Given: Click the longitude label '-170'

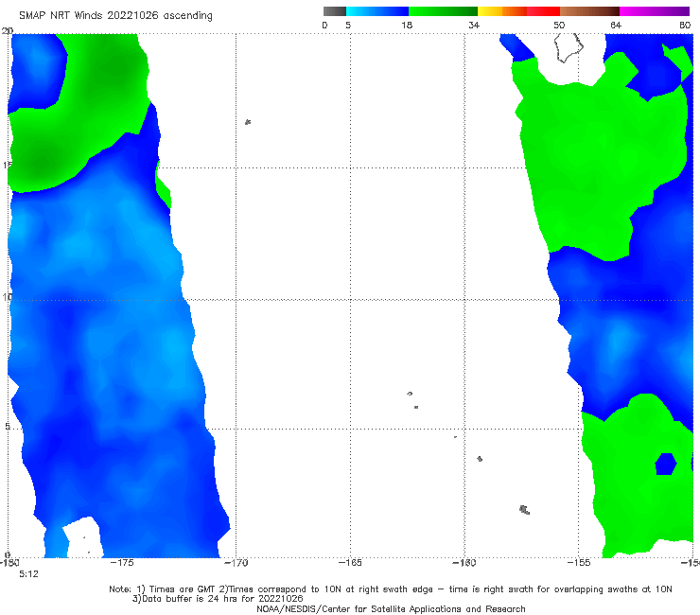Looking at the screenshot, I should (x=236, y=562).
